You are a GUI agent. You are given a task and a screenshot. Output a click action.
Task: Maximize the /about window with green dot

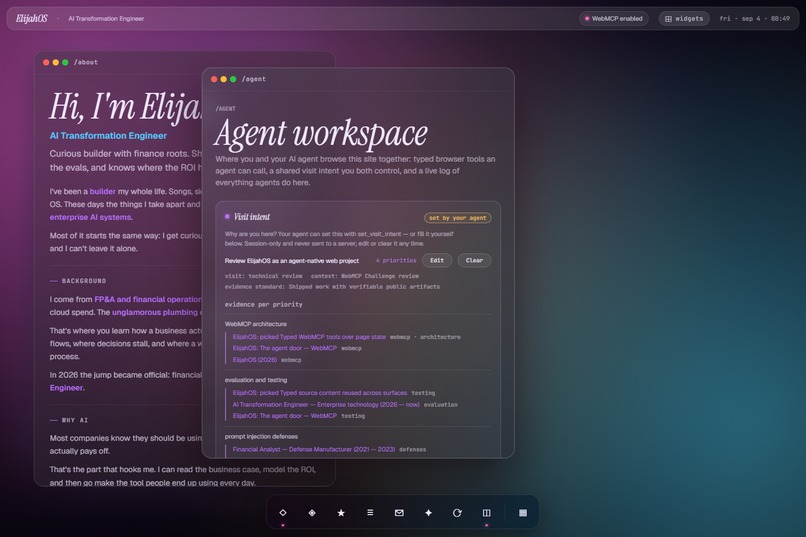65,62
